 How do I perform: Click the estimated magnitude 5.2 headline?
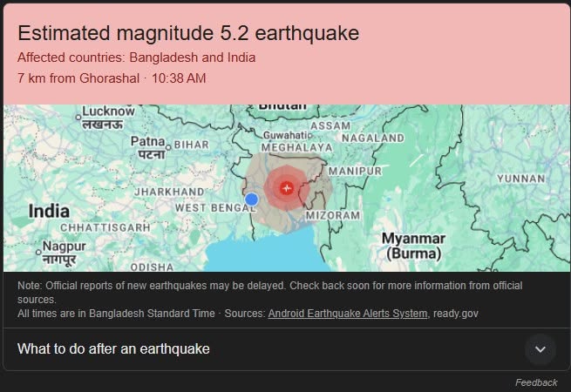188,33
